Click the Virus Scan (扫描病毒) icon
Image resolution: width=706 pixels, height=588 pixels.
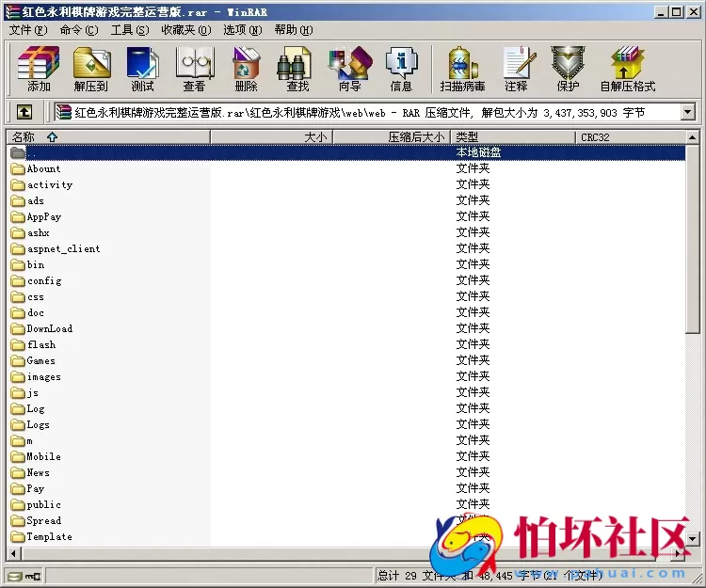pos(463,69)
